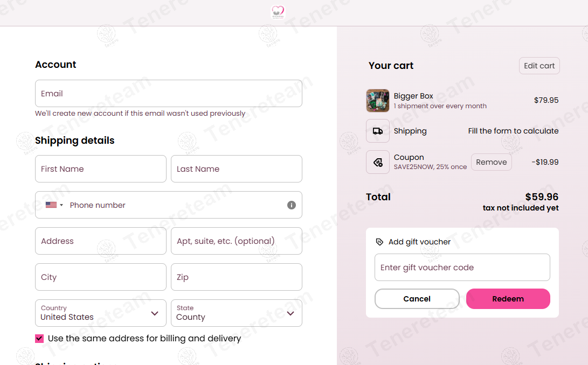
Task: Open the phone country code selector arrow
Action: 61,205
